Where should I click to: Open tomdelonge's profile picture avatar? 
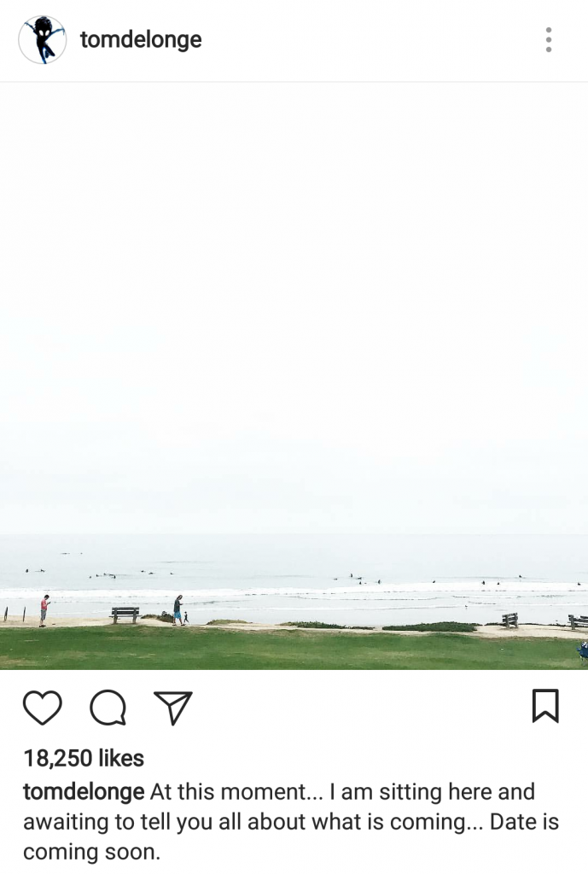[x=43, y=39]
